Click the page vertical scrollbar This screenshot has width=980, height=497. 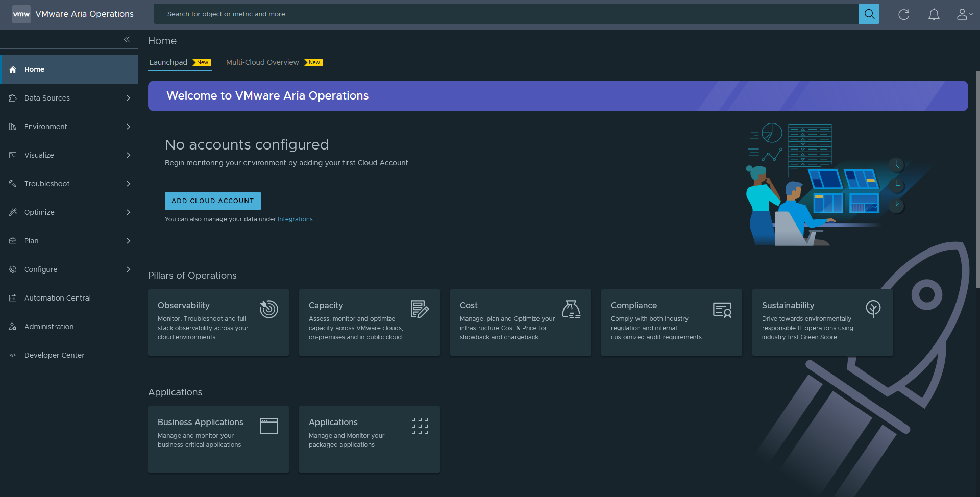pos(977,180)
